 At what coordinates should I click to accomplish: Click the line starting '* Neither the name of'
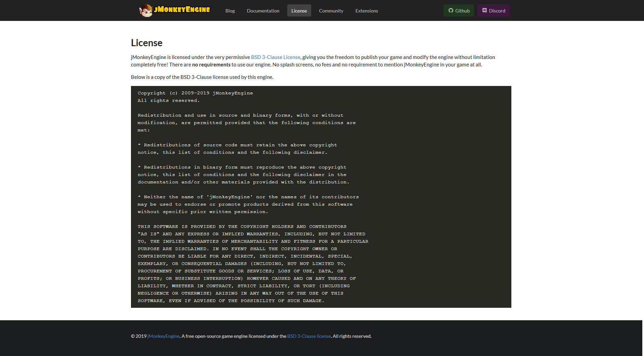click(248, 197)
